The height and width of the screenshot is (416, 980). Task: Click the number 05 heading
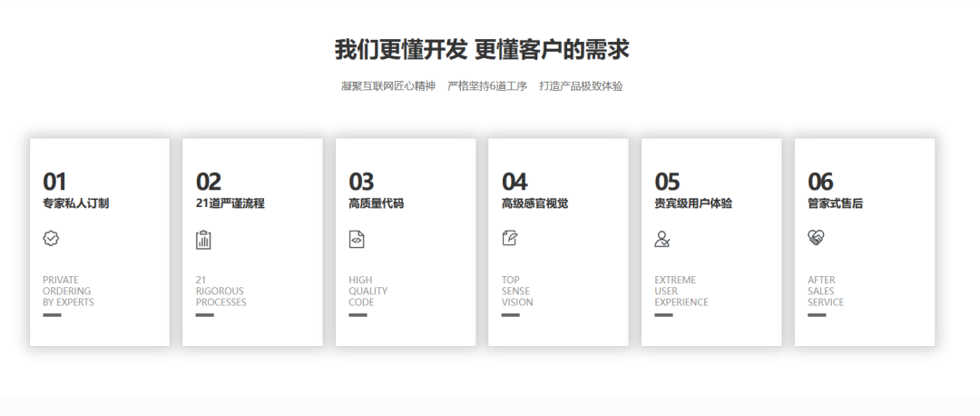click(x=667, y=182)
